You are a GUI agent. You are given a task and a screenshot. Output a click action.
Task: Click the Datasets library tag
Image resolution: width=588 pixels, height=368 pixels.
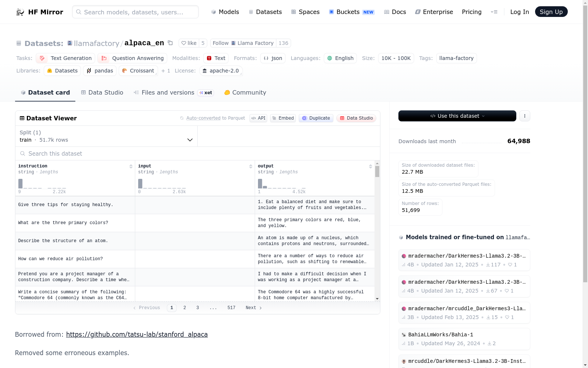(x=62, y=71)
